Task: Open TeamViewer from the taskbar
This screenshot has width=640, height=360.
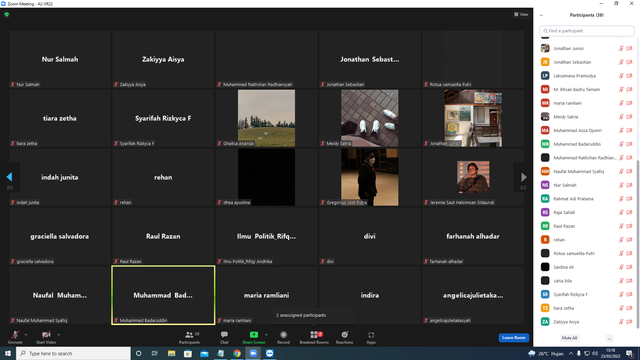Action: pyautogui.click(x=269, y=353)
